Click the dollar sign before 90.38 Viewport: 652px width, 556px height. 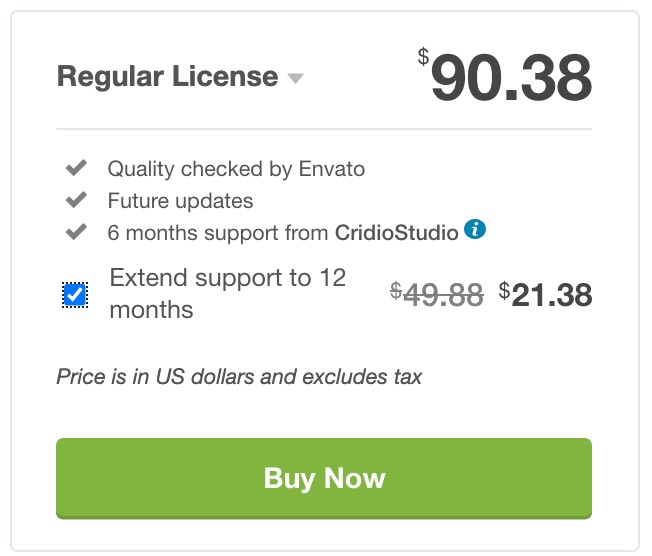coord(423,57)
